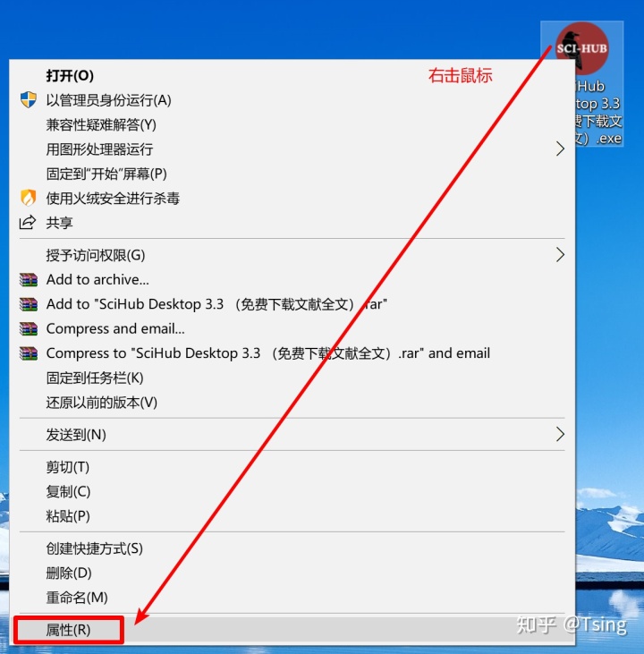Image resolution: width=644 pixels, height=654 pixels.
Task: Click the share icon next to 共享
Action: pyautogui.click(x=28, y=222)
